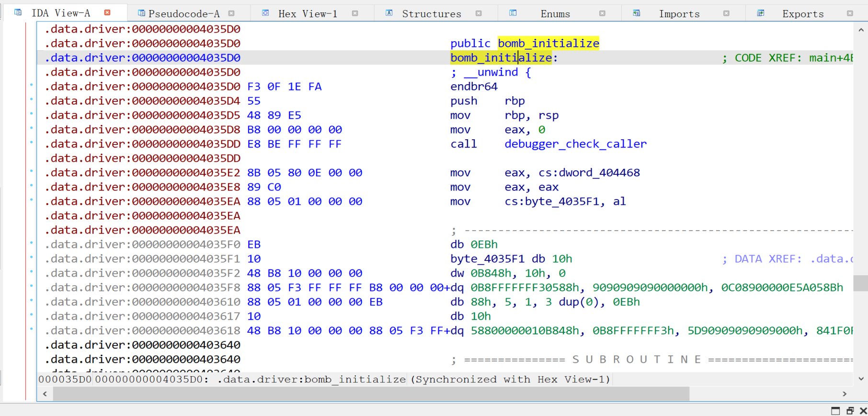Switch to the Structures tab

tap(432, 13)
